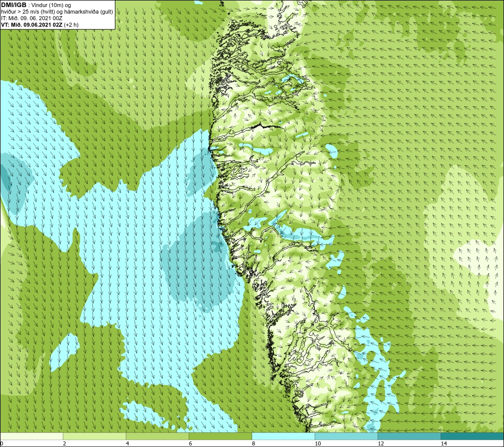Click the 8–10 cyan scale segment
The height and width of the screenshot is (447, 504).
coord(283,436)
